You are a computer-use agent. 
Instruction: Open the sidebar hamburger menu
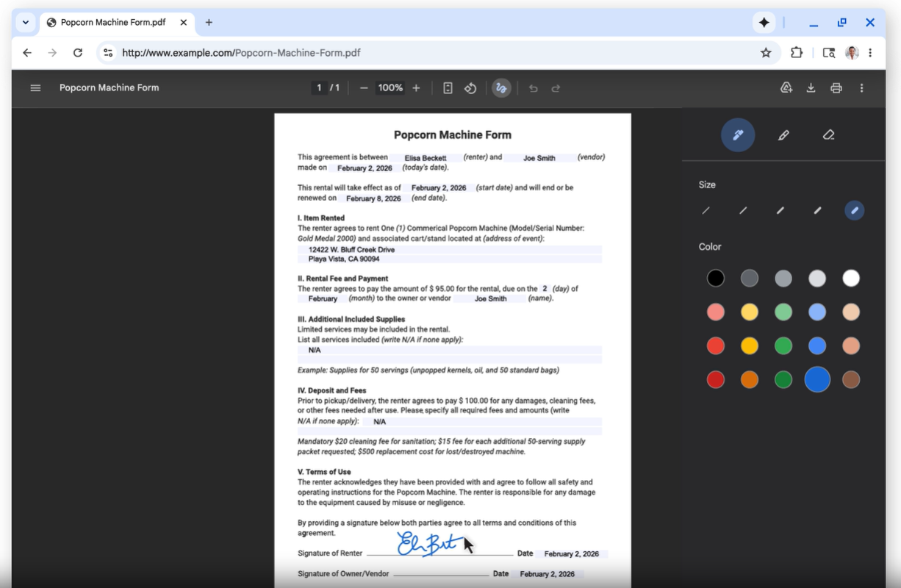35,88
